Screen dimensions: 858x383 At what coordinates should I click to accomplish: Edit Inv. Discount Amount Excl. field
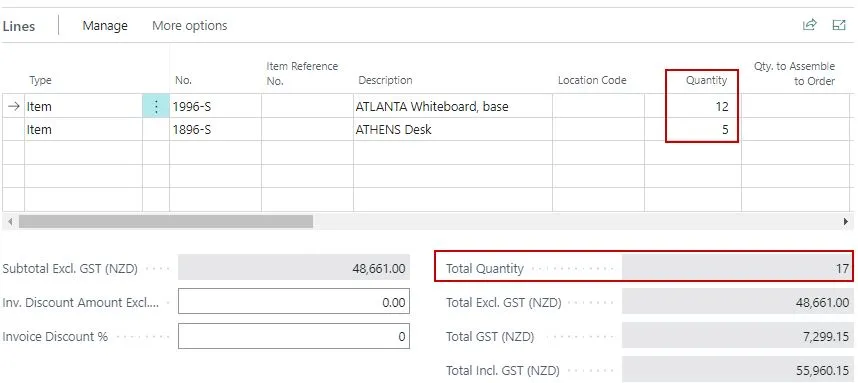tap(294, 303)
